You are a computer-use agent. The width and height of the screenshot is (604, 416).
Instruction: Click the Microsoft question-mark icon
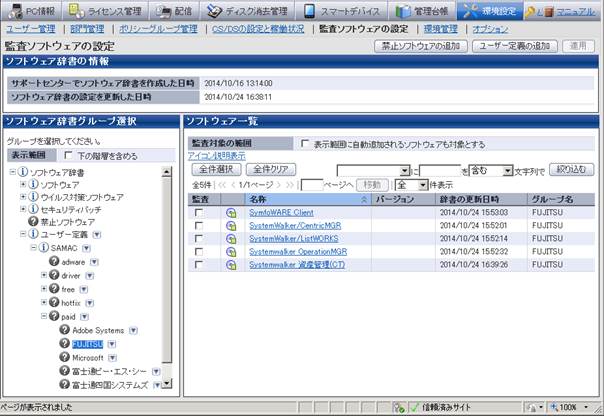pyautogui.click(x=64, y=357)
